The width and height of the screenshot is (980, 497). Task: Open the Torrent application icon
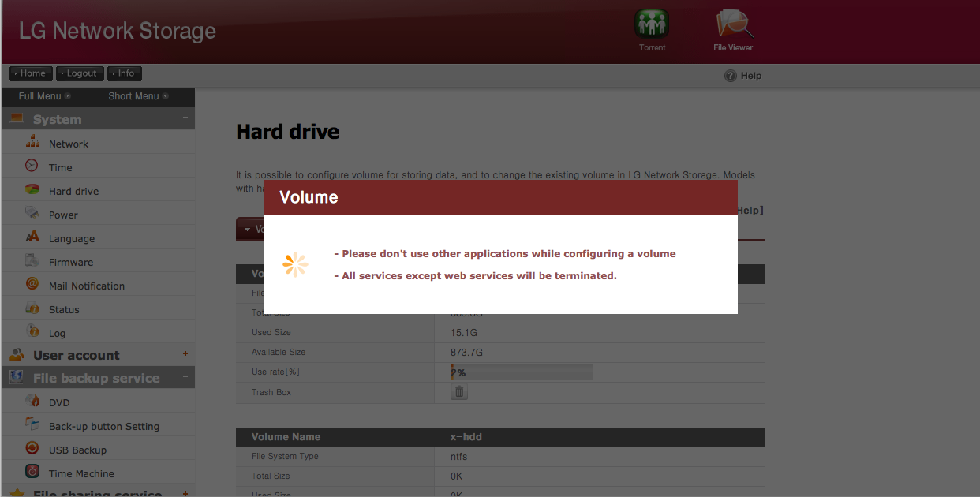coord(652,24)
